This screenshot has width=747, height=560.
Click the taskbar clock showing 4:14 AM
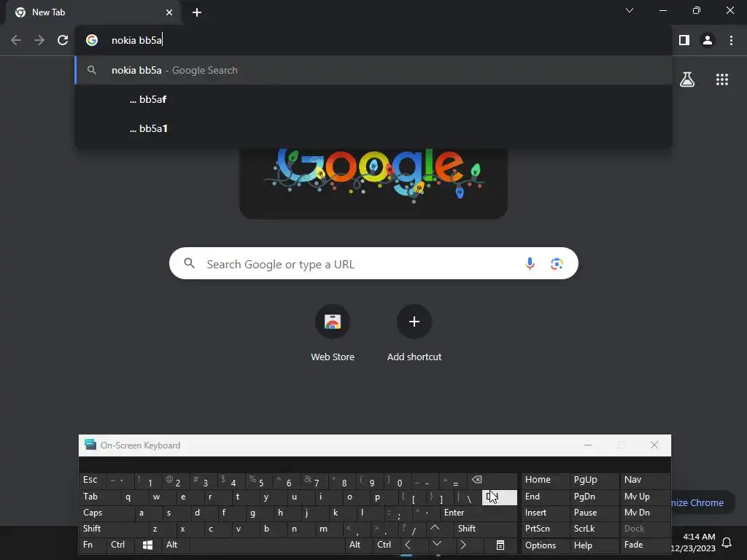[694, 542]
